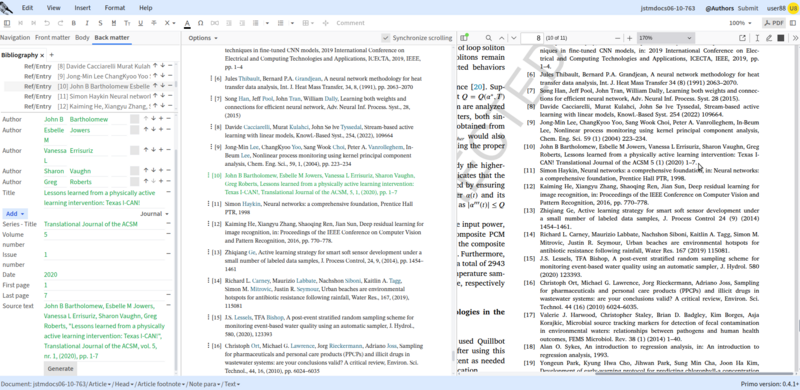The height and width of the screenshot is (390, 800).
Task: Open the Options dropdown
Action: click(203, 38)
